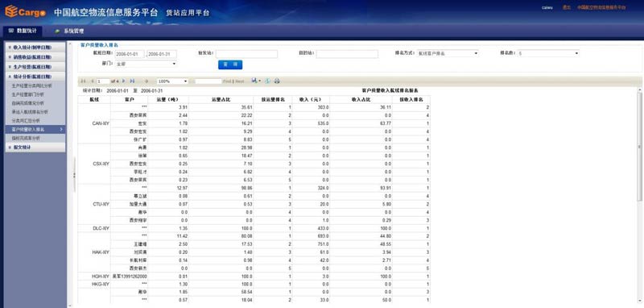Open 指标完成率分析 menu item
This screenshot has height=308, width=644.
(26, 138)
